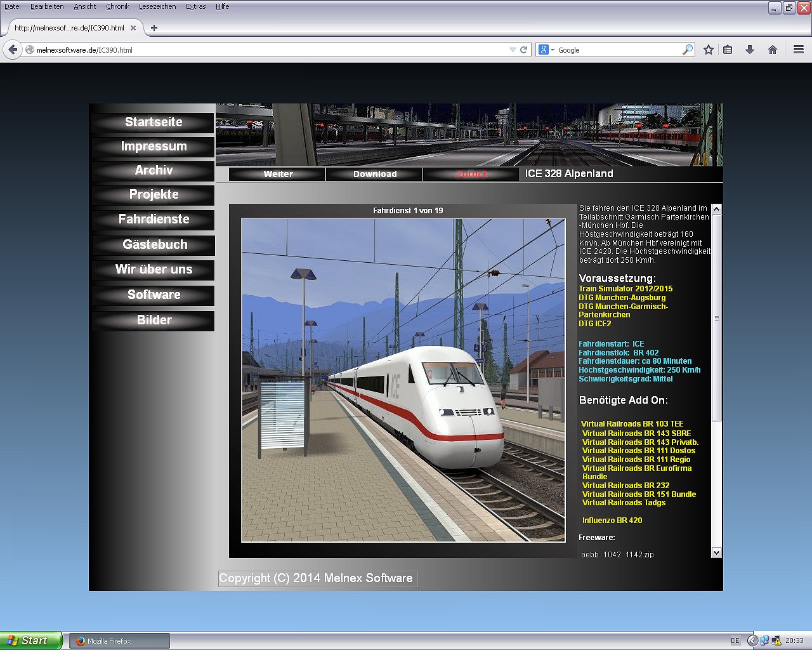The height and width of the screenshot is (650, 812).
Task: Click the DTG München-Augsburg text
Action: point(622,298)
